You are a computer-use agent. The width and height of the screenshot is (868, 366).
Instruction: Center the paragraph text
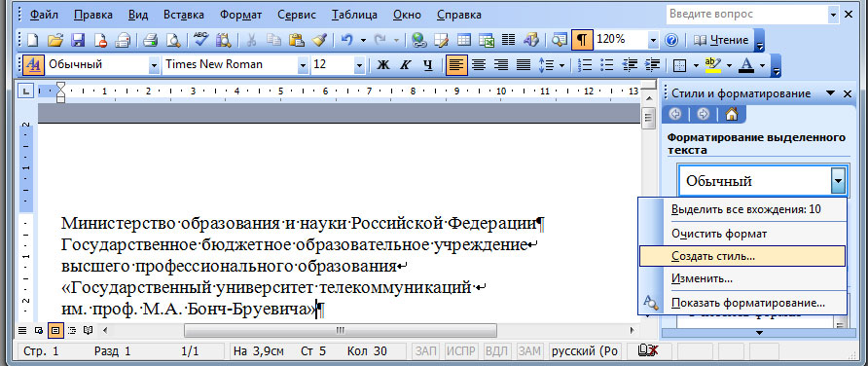[x=479, y=65]
